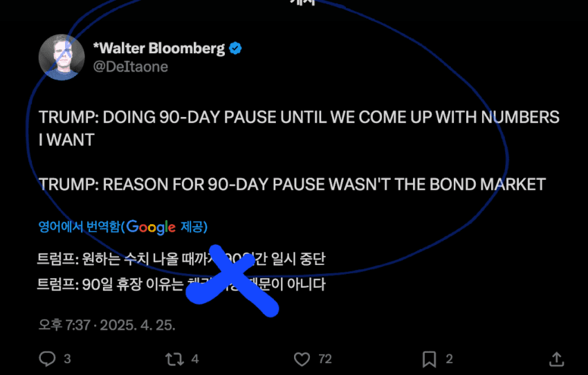Like the post with heart icon
588x375 pixels.
coord(302,359)
